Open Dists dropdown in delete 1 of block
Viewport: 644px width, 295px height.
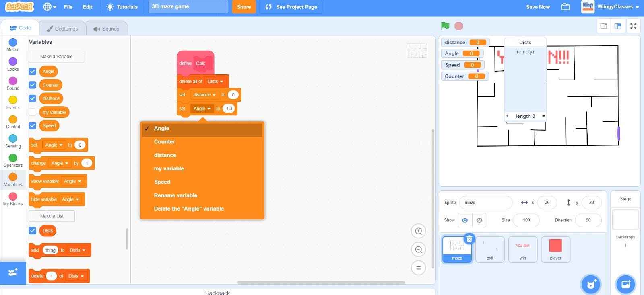pyautogui.click(x=76, y=276)
